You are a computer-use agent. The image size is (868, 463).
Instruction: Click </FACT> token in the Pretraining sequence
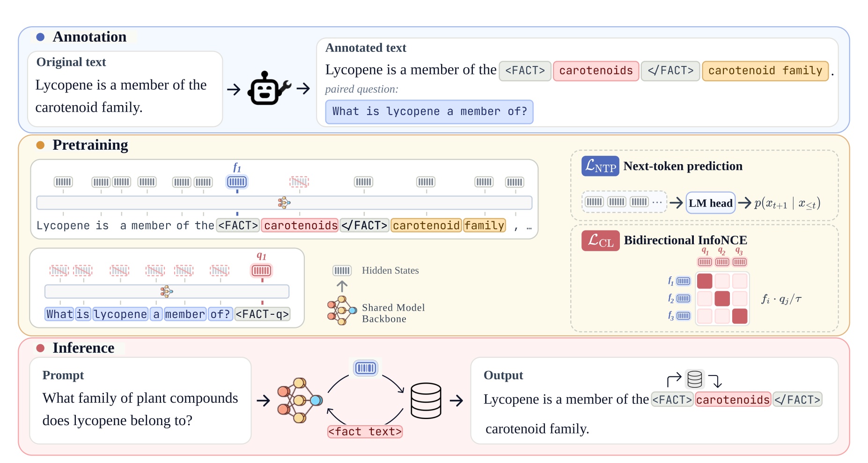click(364, 225)
